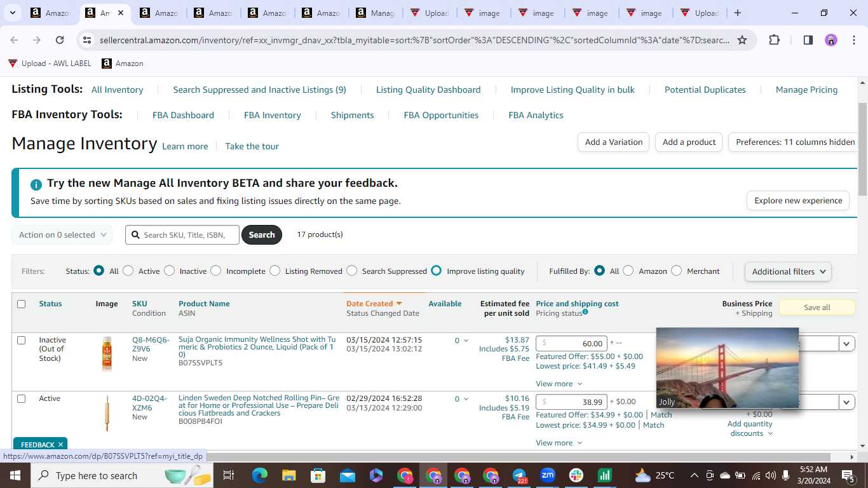This screenshot has height=488, width=868.
Task: Open Zoom from the taskbar
Action: (x=547, y=475)
